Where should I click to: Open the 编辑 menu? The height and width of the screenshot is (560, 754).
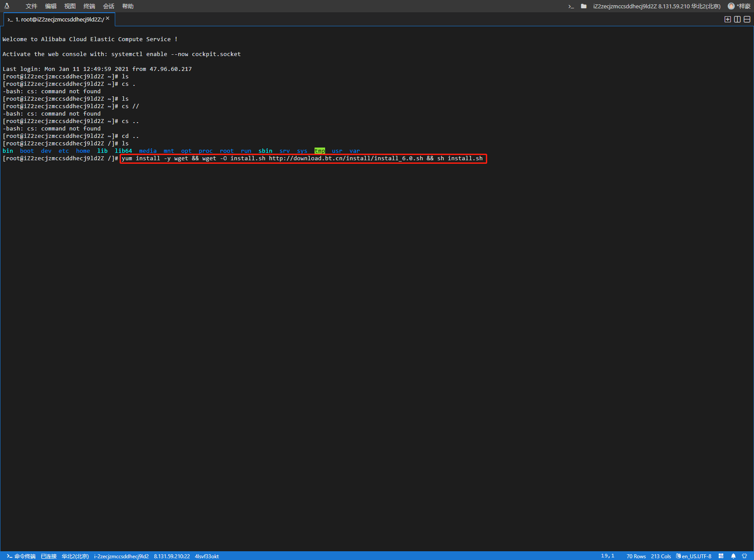[51, 6]
